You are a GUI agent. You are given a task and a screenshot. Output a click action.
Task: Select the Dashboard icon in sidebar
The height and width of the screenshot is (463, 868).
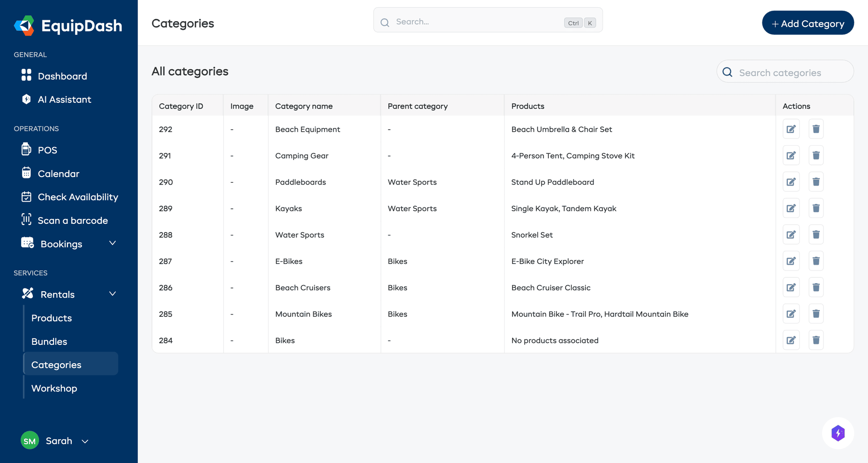(x=27, y=76)
